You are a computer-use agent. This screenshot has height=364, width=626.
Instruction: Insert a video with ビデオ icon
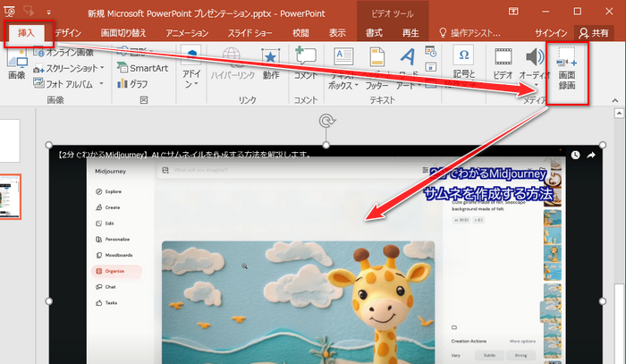502,61
